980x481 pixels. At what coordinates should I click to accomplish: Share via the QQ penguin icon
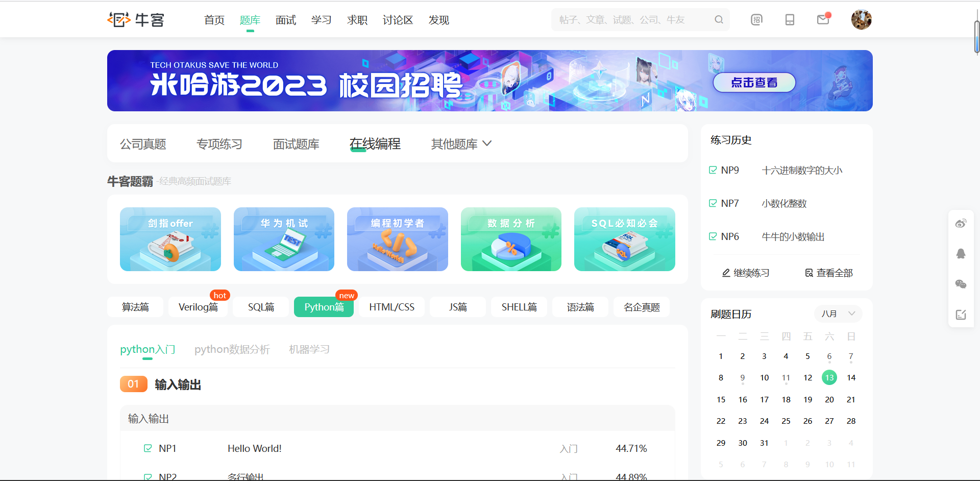961,254
